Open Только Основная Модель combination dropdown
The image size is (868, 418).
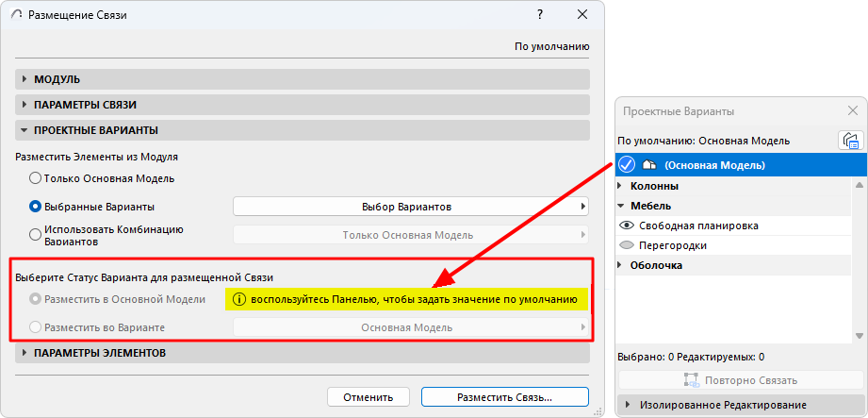tap(411, 235)
